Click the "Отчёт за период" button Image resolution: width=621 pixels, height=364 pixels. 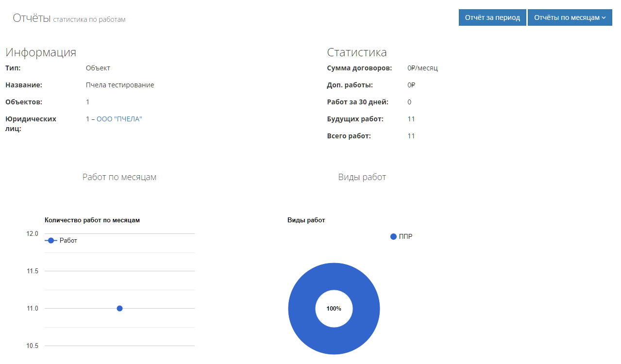[492, 17]
